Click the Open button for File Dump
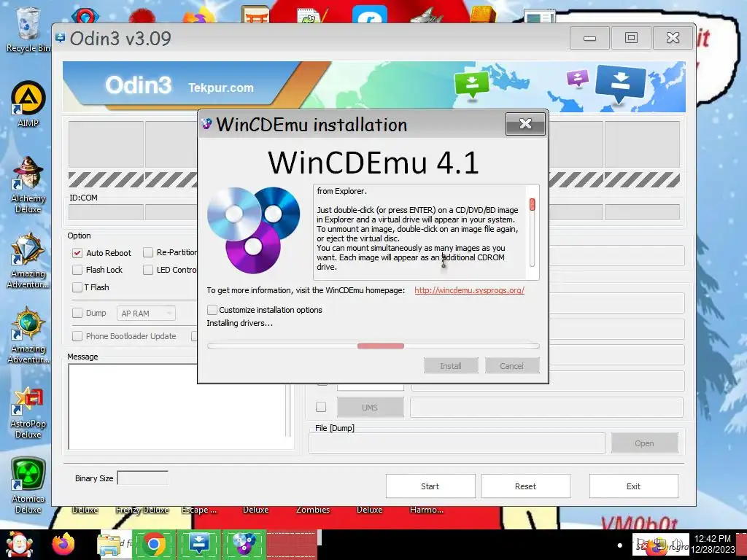This screenshot has height=560, width=747. (x=644, y=443)
